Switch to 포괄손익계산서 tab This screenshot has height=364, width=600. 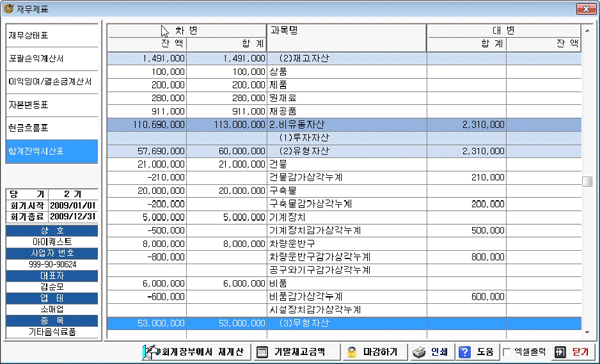[52, 59]
